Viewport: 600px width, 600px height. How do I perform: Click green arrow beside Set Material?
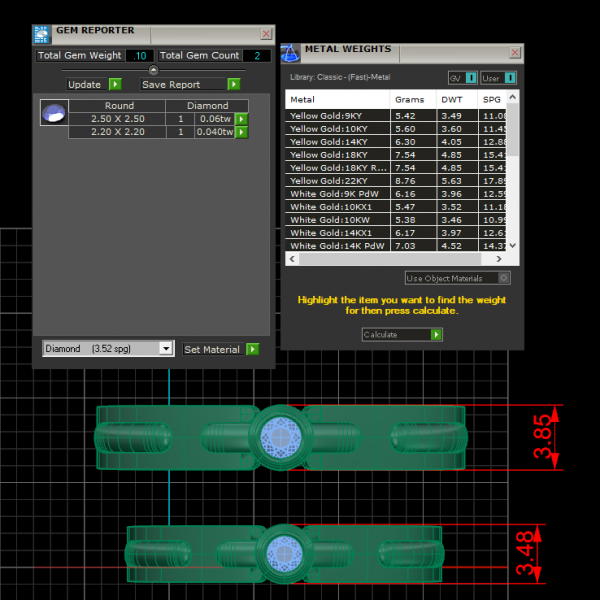[253, 349]
